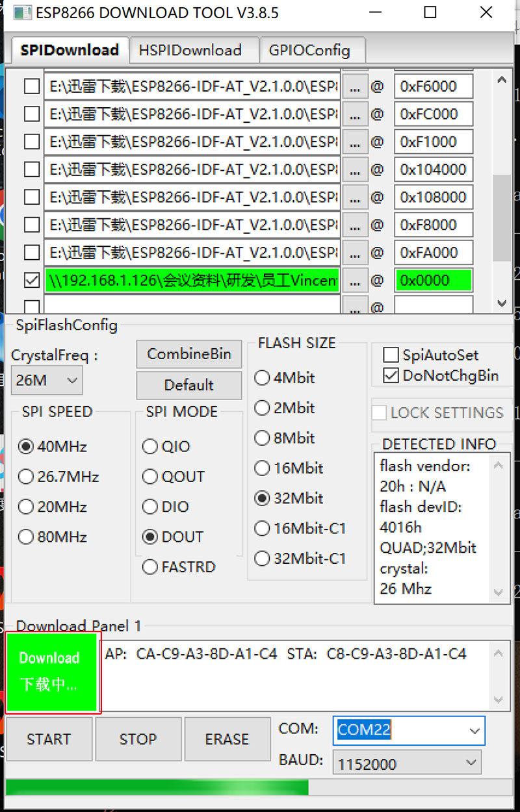The image size is (520, 812).
Task: Switch to the SPIDownload tab
Action: click(x=70, y=50)
